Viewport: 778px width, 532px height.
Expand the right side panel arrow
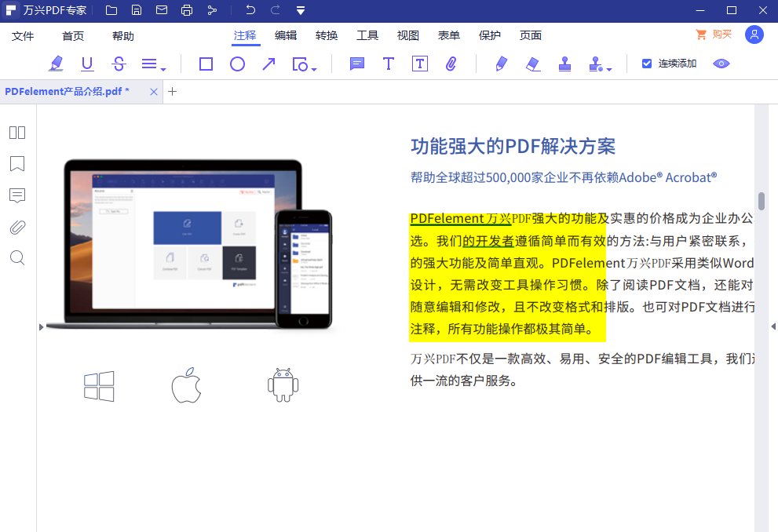(773, 326)
